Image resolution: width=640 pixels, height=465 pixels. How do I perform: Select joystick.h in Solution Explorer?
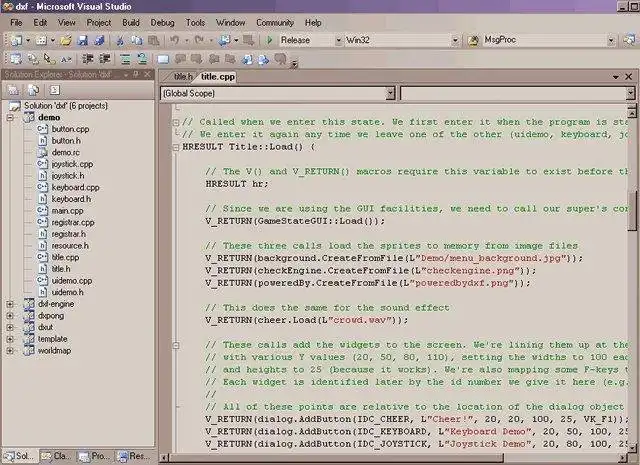[x=68, y=176]
